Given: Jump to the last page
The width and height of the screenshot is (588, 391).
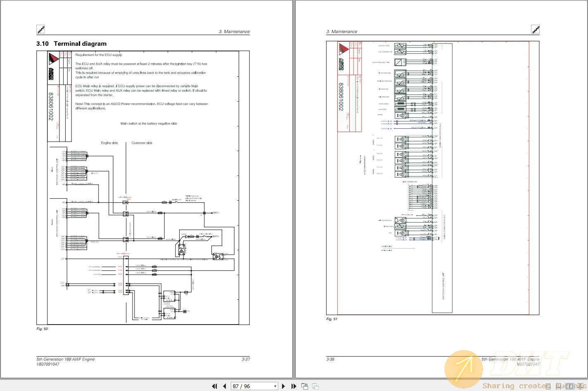Looking at the screenshot, I should [294, 386].
